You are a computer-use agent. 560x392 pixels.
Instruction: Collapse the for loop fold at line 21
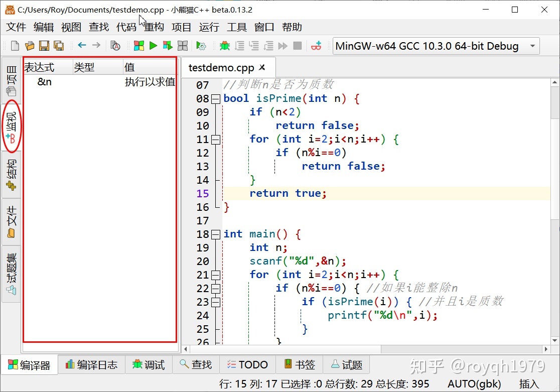(216, 275)
